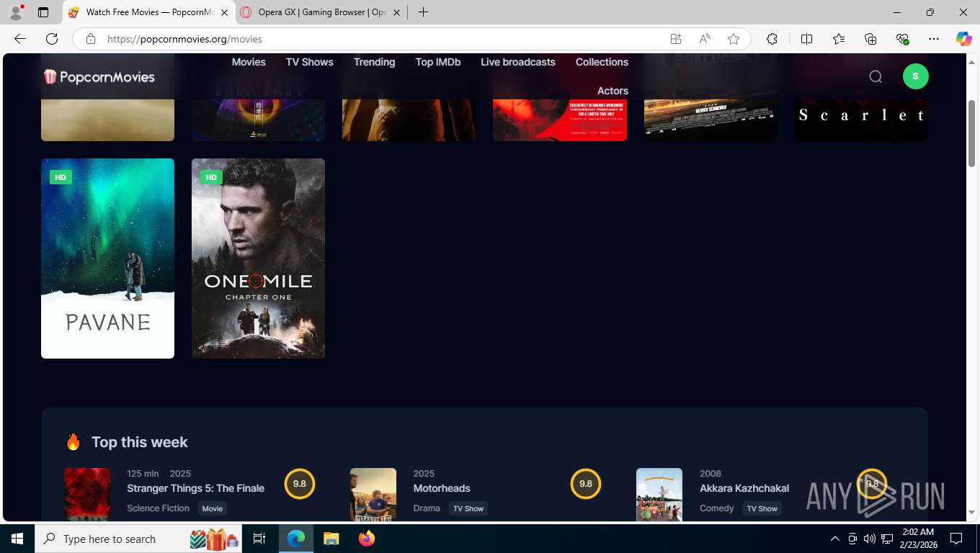This screenshot has width=980, height=553.
Task: Open the Movies menu item
Action: [x=249, y=62]
